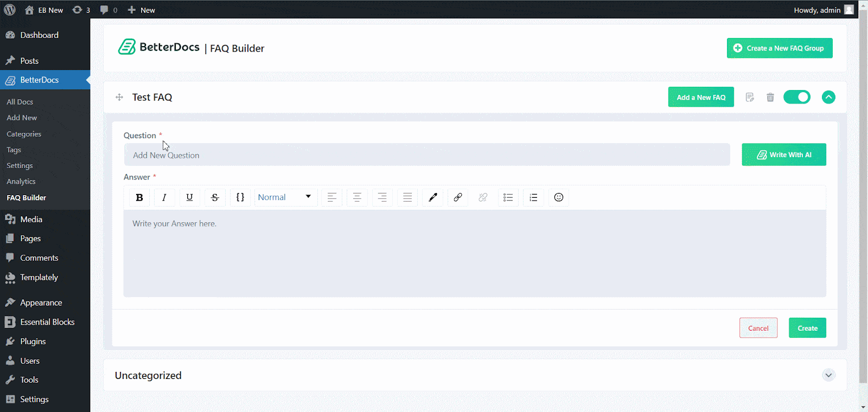Center align the answer text
This screenshot has width=868, height=412.
357,197
